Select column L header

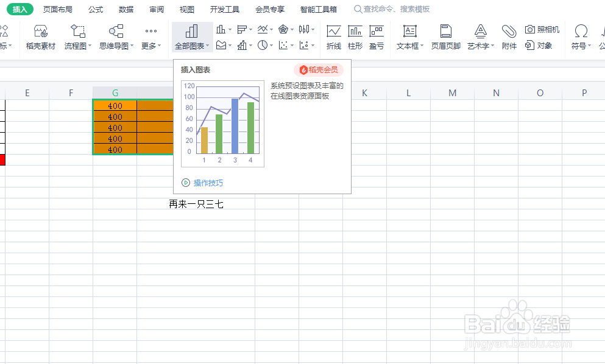408,93
